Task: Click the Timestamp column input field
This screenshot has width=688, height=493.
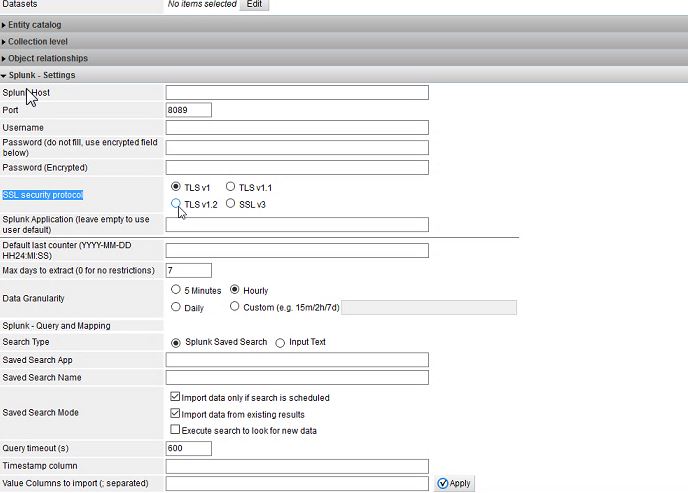Action: (297, 466)
